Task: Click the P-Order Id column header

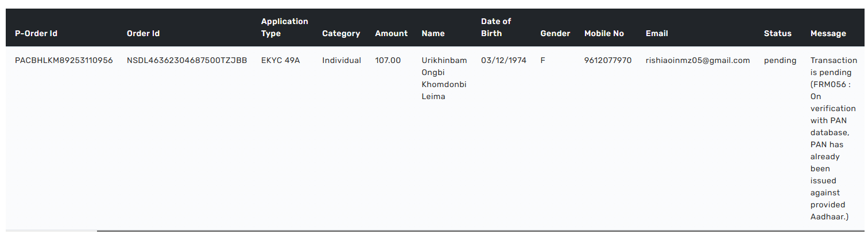Action: point(36,33)
